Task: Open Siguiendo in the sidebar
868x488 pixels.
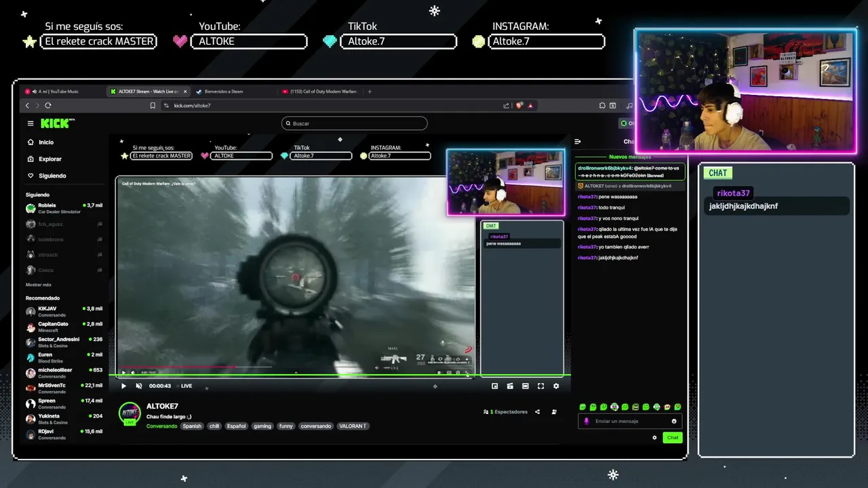Action: pos(47,176)
